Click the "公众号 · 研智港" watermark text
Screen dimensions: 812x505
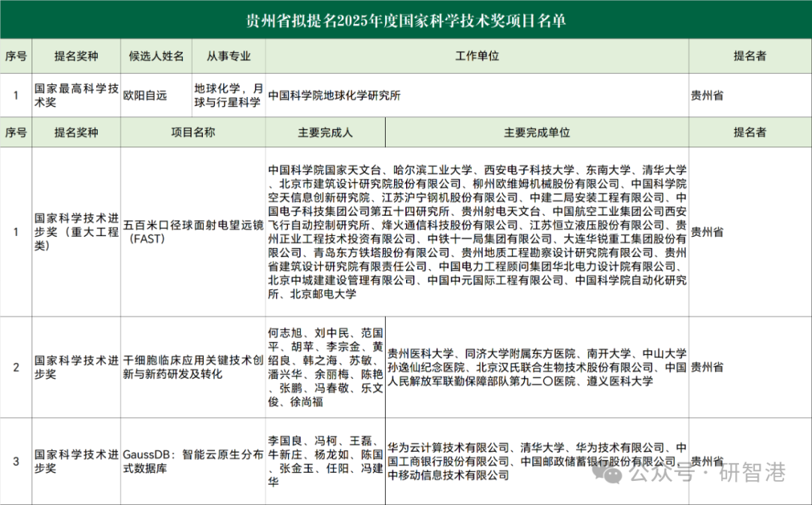point(707,473)
